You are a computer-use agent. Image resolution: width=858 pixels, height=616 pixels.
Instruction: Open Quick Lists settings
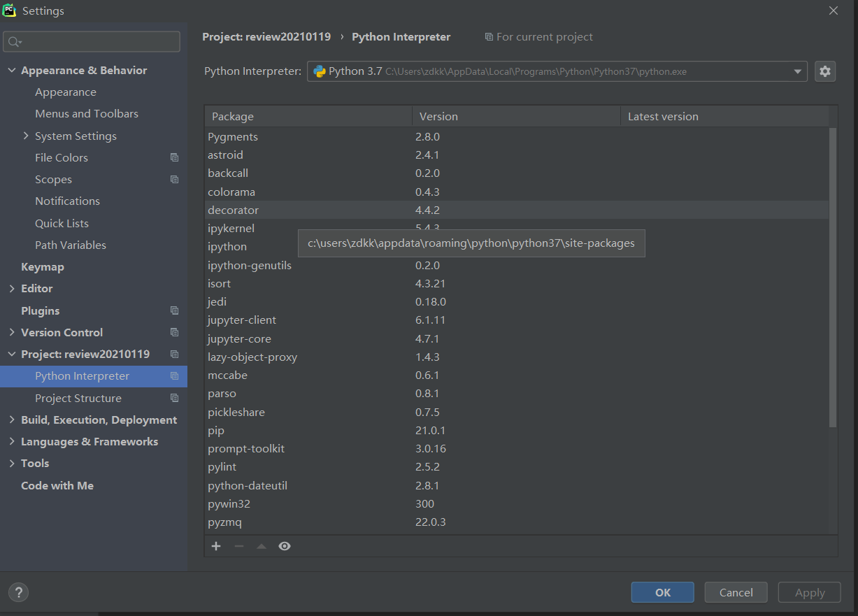[x=62, y=224]
